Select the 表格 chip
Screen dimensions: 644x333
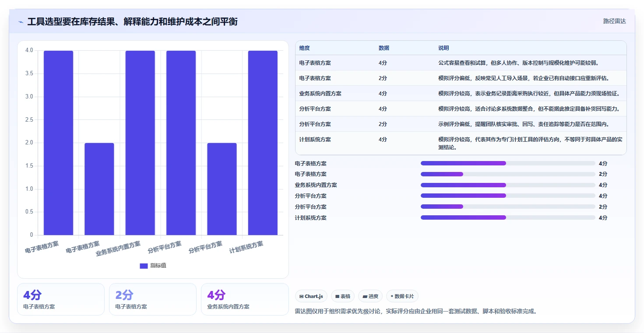[343, 296]
